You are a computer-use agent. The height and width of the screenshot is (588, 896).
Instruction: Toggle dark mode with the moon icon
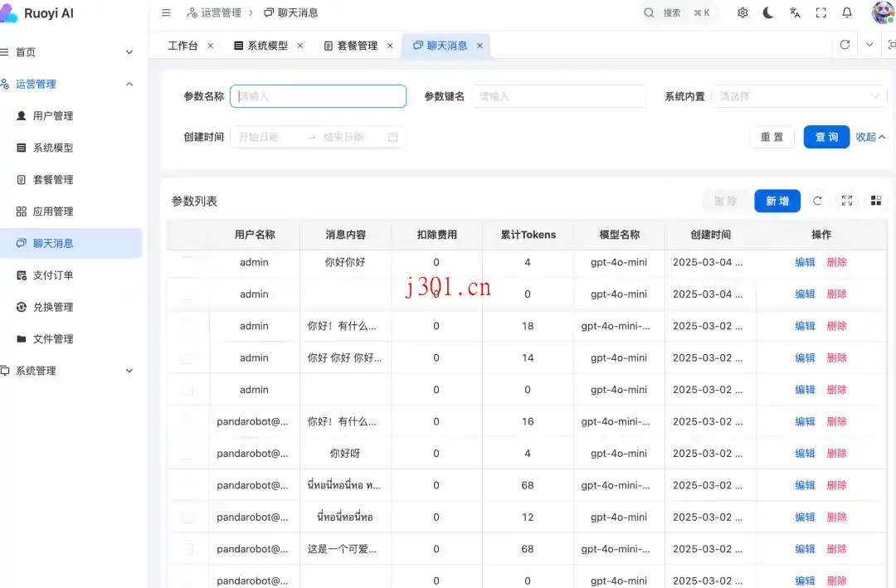pos(767,12)
